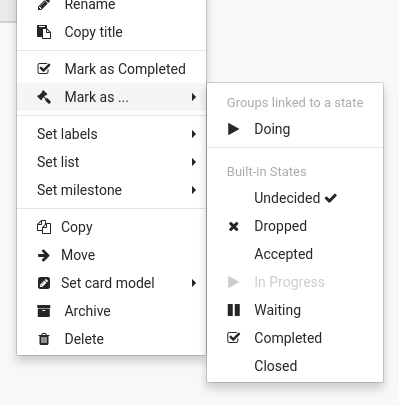This screenshot has width=399, height=405.
Task: Click the Mark as Completed checkbox icon
Action: pyautogui.click(x=44, y=69)
